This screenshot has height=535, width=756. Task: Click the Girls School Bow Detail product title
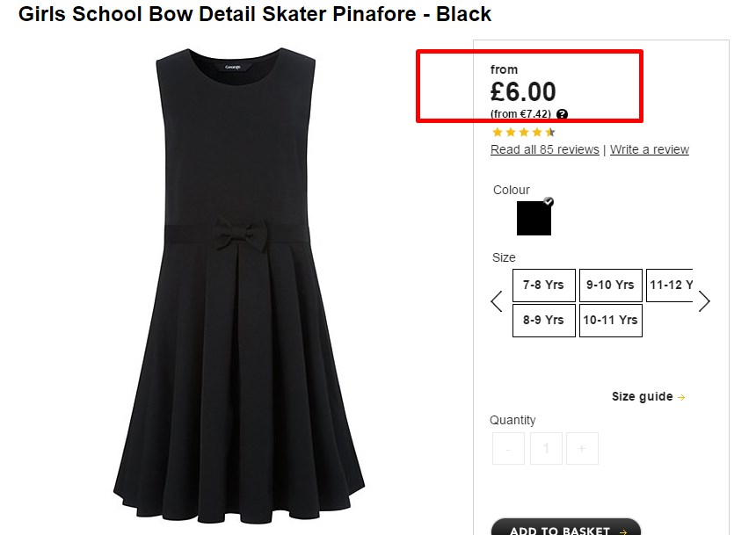point(255,14)
